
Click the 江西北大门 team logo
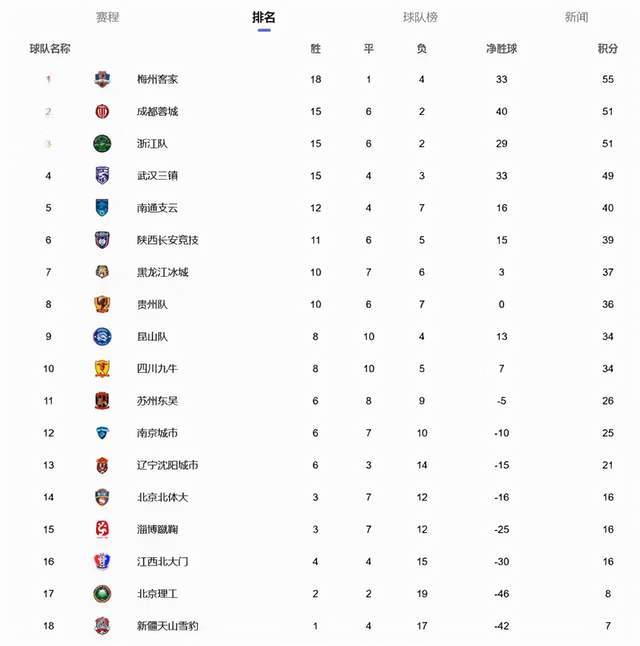[102, 562]
